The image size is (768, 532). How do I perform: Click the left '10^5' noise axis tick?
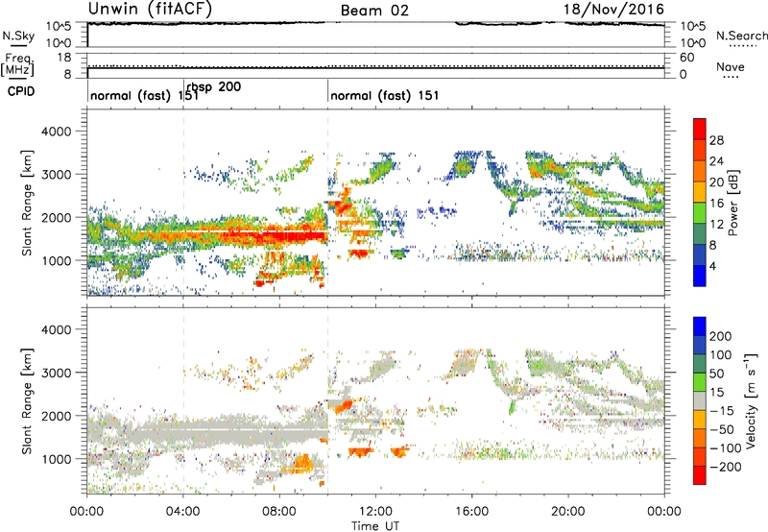click(x=59, y=26)
